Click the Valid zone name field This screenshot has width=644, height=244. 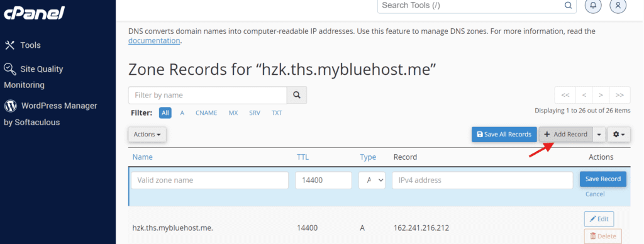(x=210, y=180)
